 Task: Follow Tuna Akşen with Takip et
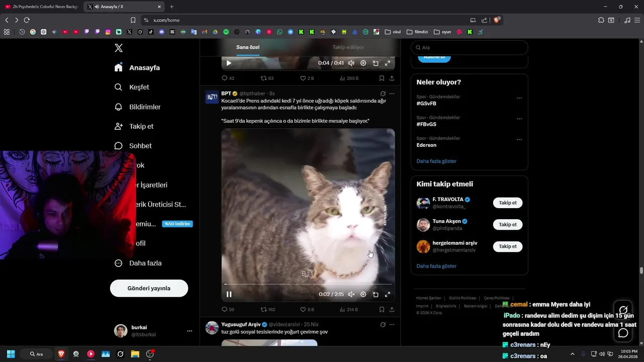tap(508, 225)
